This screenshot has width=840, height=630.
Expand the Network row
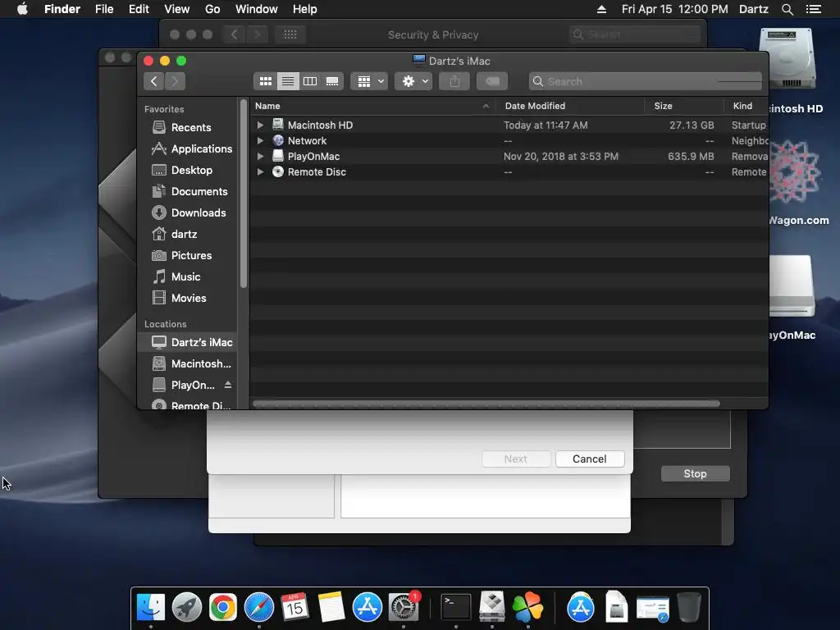coord(260,141)
